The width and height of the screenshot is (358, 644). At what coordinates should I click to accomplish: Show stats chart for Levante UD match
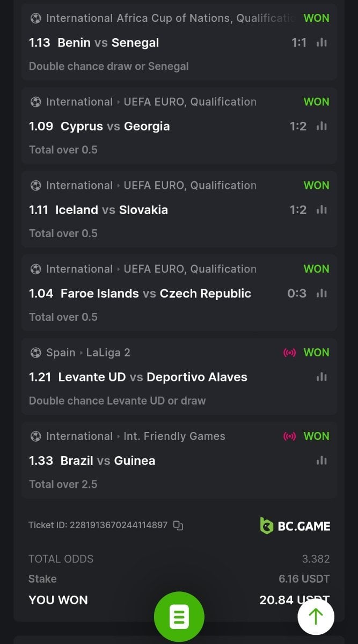click(x=322, y=377)
